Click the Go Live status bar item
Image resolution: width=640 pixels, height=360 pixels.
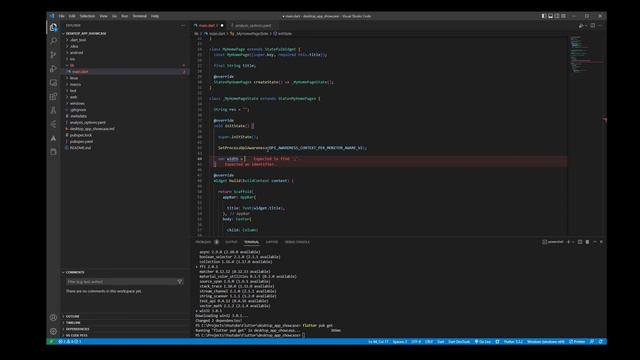[x=483, y=342]
